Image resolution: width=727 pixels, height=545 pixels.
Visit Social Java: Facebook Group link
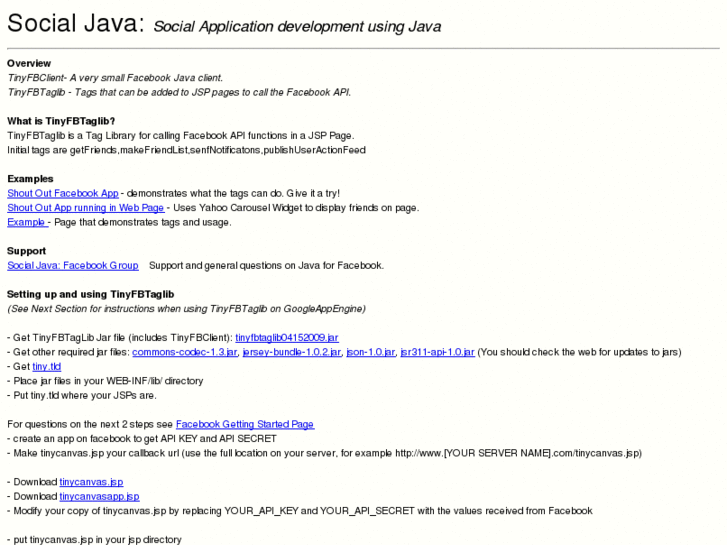(73, 265)
